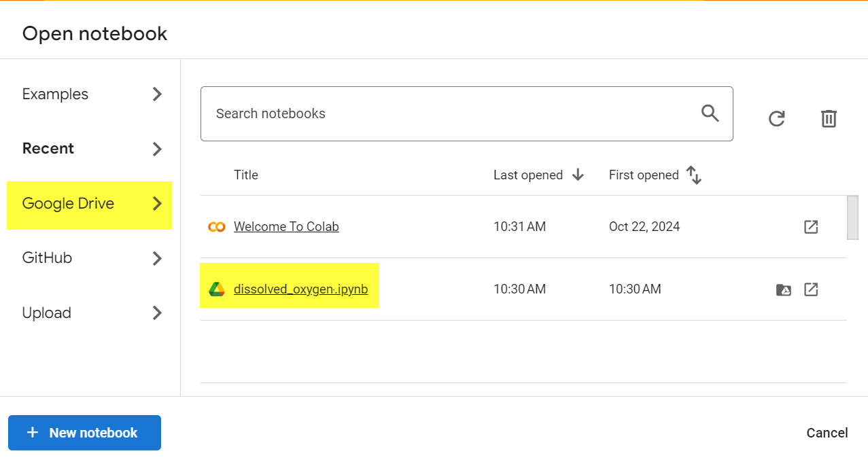Toggle sort by Last opened arrow
The width and height of the screenshot is (868, 464).
(578, 175)
